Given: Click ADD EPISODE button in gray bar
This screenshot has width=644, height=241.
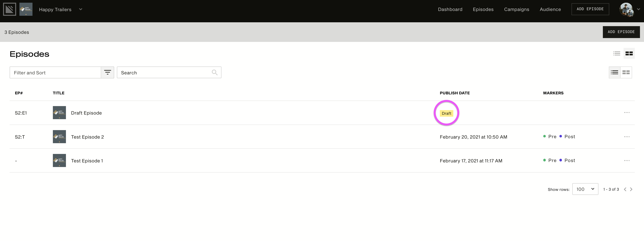Looking at the screenshot, I should (621, 32).
